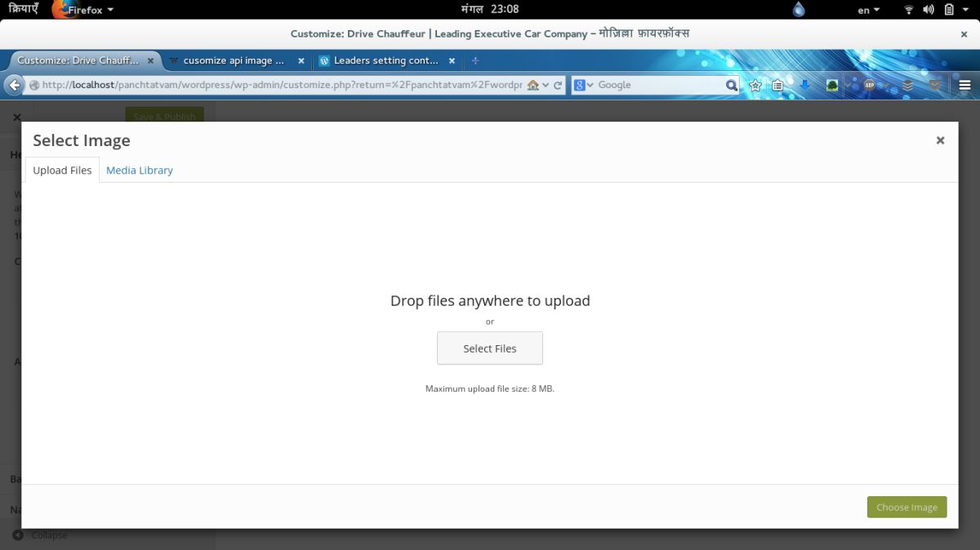Close the Select Image dialog
The height and width of the screenshot is (550, 980).
coord(940,140)
